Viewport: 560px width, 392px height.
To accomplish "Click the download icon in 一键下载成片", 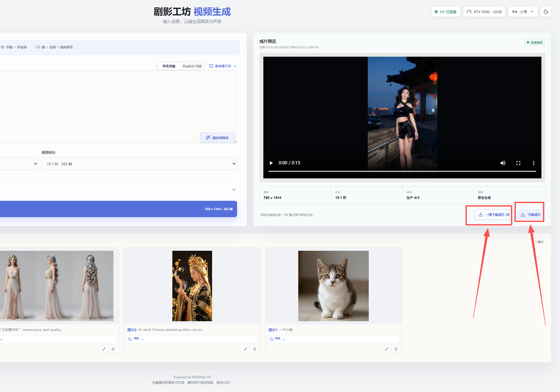I will coord(481,215).
